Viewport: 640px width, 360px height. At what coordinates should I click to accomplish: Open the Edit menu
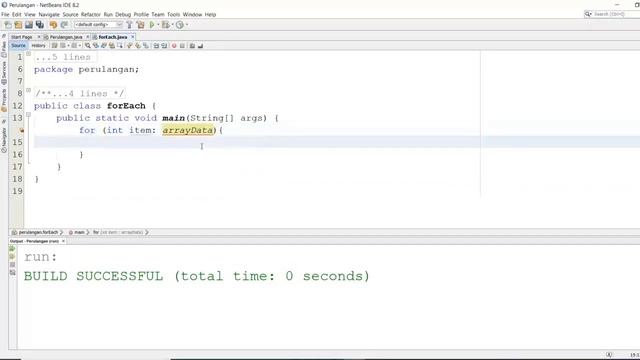[x=17, y=14]
